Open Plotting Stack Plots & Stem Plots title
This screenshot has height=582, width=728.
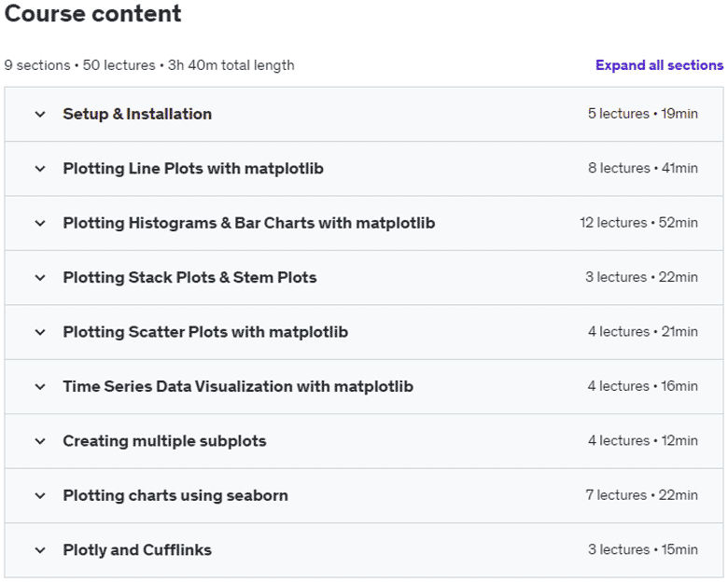(189, 278)
